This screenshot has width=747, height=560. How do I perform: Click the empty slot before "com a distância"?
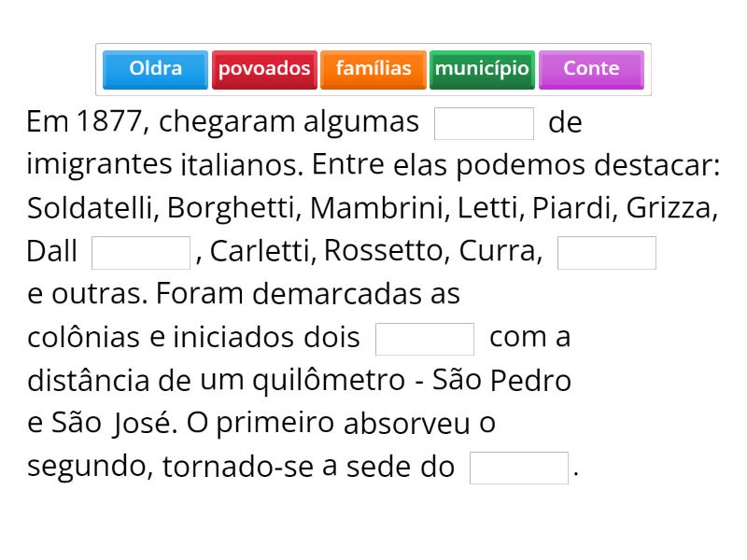(425, 339)
